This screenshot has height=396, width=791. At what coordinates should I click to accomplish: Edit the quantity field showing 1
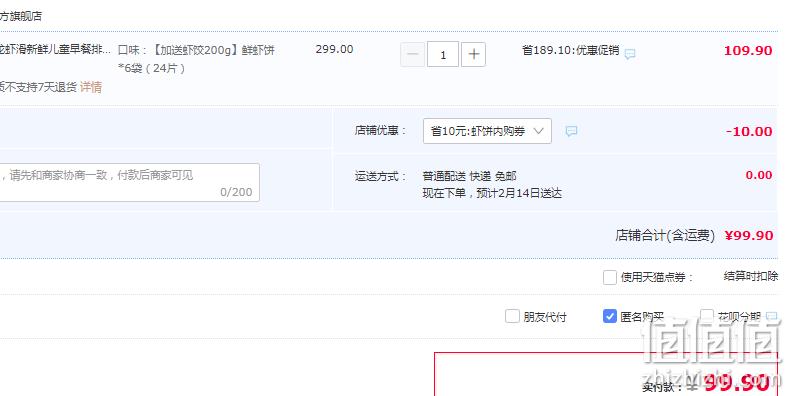click(443, 54)
